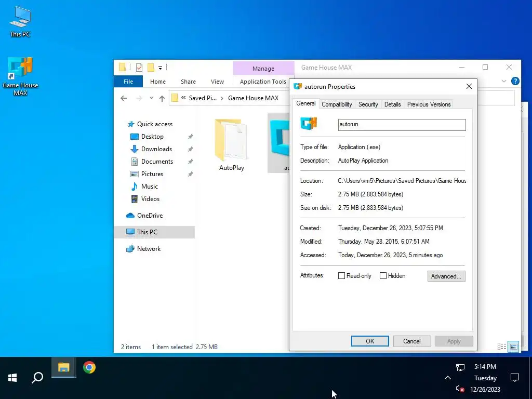Click the file Location path text
The image size is (532, 399).
pyautogui.click(x=402, y=181)
